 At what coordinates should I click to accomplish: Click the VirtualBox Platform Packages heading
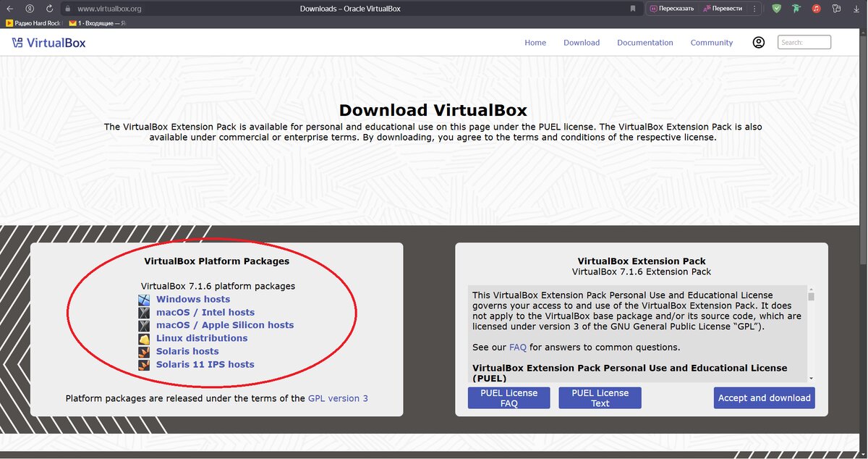pos(217,261)
